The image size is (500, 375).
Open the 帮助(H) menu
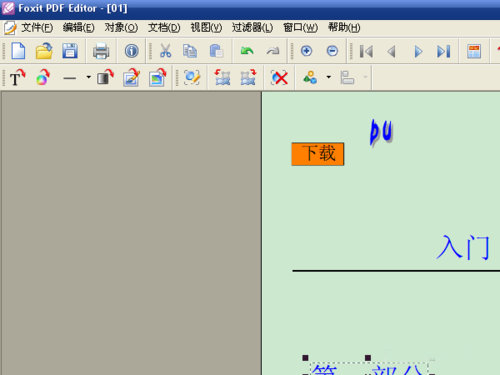(x=344, y=27)
